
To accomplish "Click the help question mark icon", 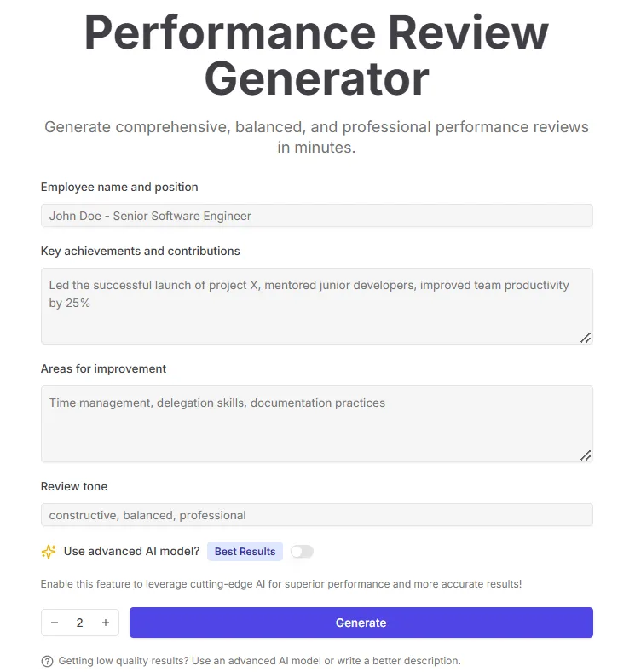I will click(x=47, y=661).
